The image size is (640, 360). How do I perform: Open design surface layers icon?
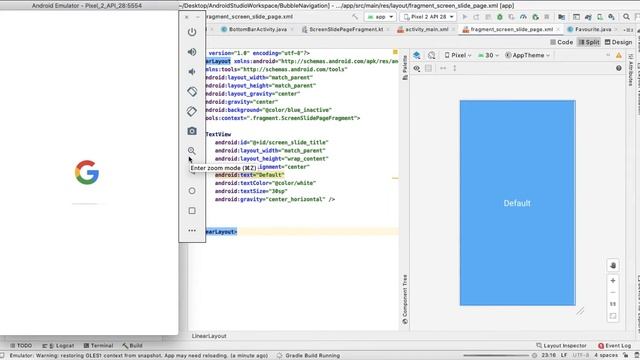(416, 55)
